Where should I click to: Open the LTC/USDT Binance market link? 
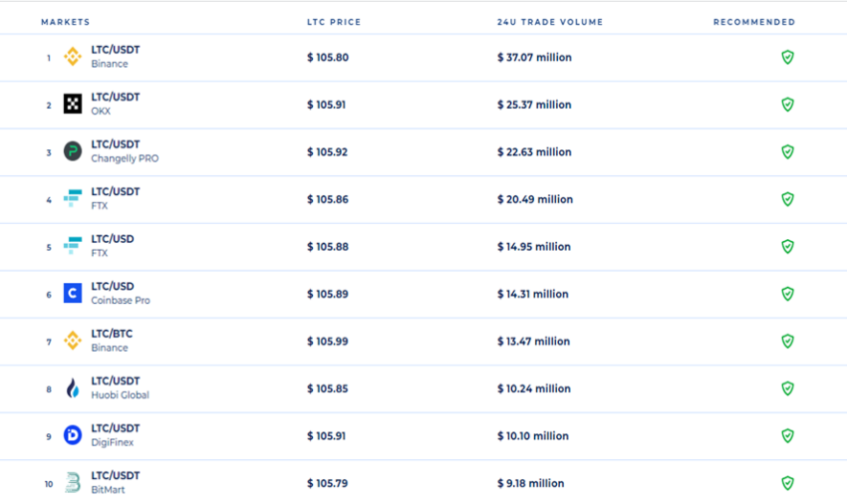pos(115,50)
